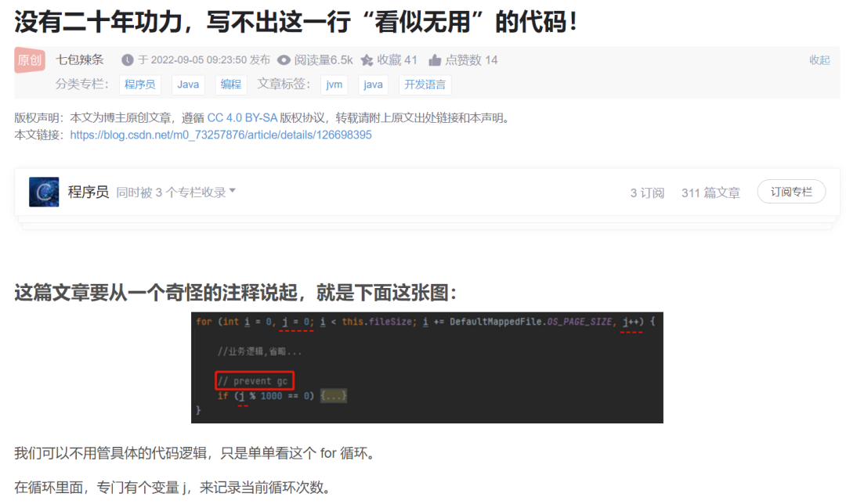Click the 原创 original badge

point(30,59)
